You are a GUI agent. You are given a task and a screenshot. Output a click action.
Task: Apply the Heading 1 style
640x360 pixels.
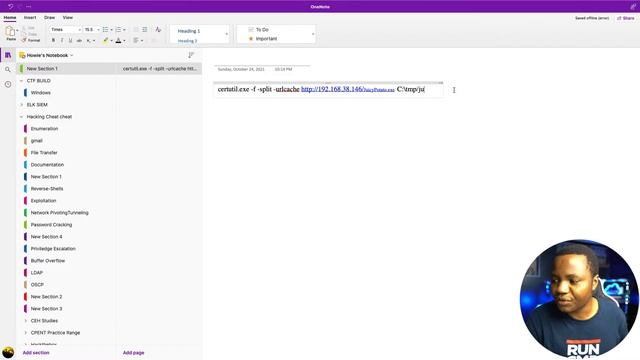[x=189, y=31]
